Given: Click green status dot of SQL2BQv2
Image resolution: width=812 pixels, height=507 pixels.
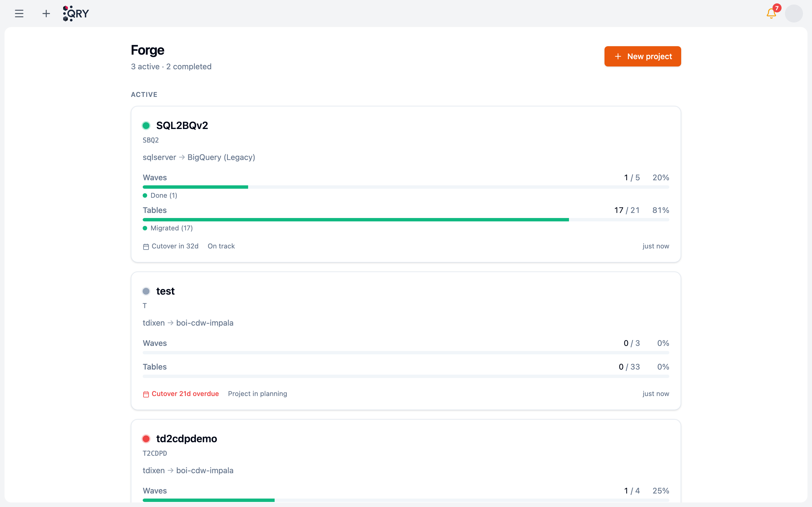Looking at the screenshot, I should click(146, 126).
